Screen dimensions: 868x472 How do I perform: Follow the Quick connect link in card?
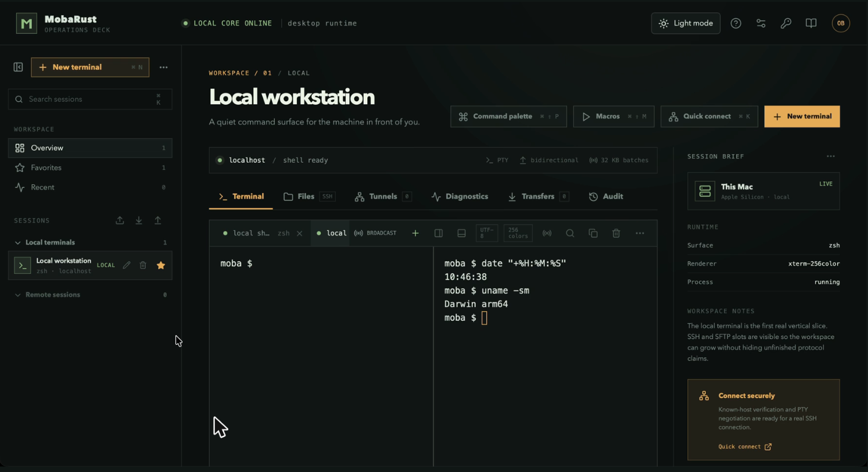click(745, 446)
